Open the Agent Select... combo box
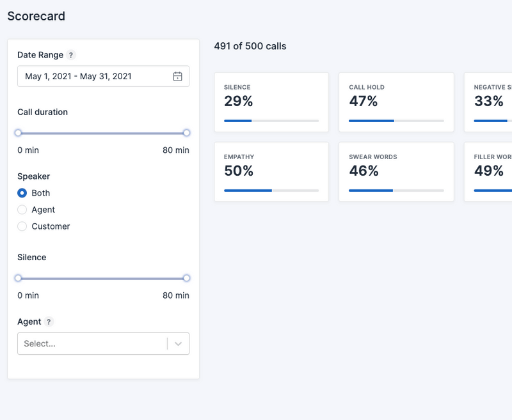The width and height of the screenshot is (512, 420). click(x=93, y=344)
